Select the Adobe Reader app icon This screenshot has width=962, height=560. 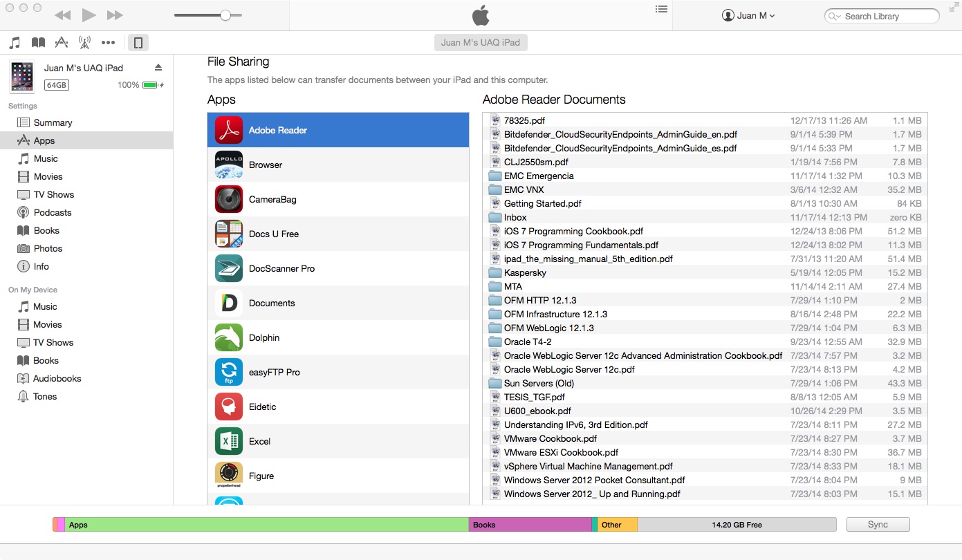(x=229, y=130)
